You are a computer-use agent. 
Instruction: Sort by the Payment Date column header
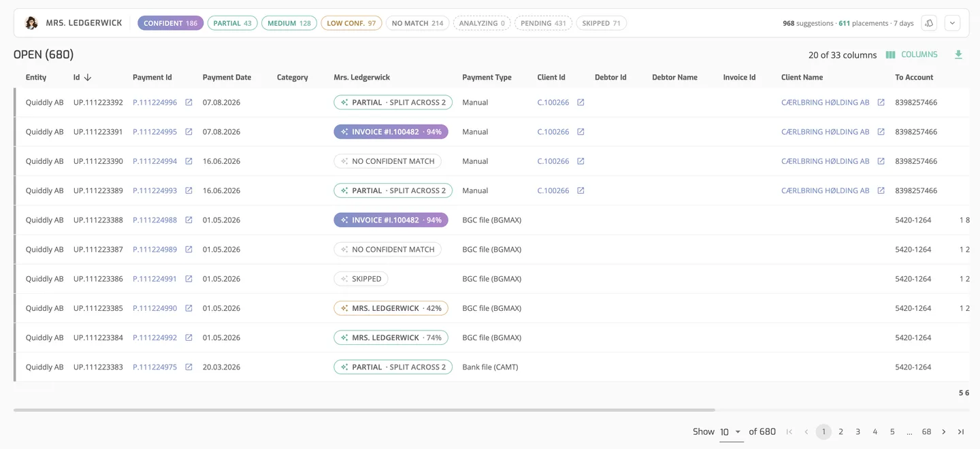(x=227, y=78)
